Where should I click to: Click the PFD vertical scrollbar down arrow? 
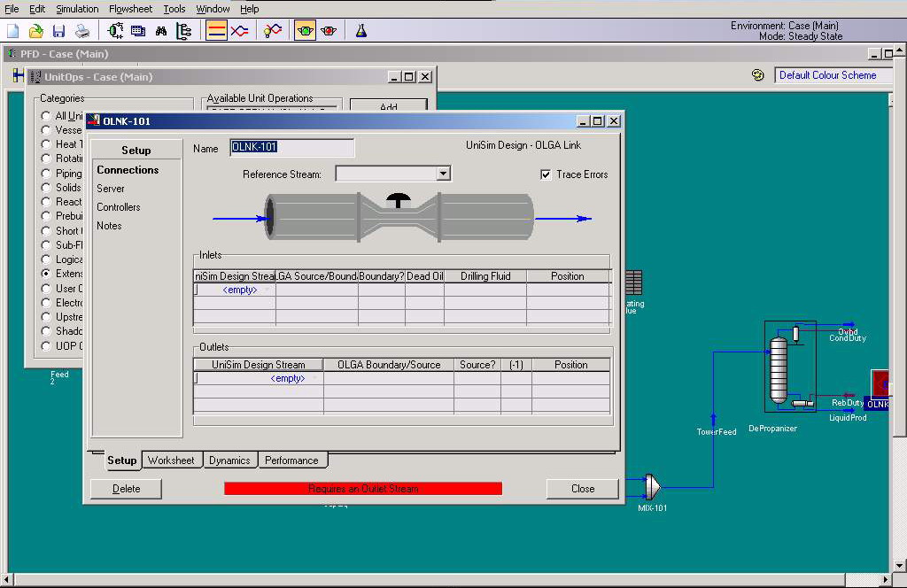900,566
